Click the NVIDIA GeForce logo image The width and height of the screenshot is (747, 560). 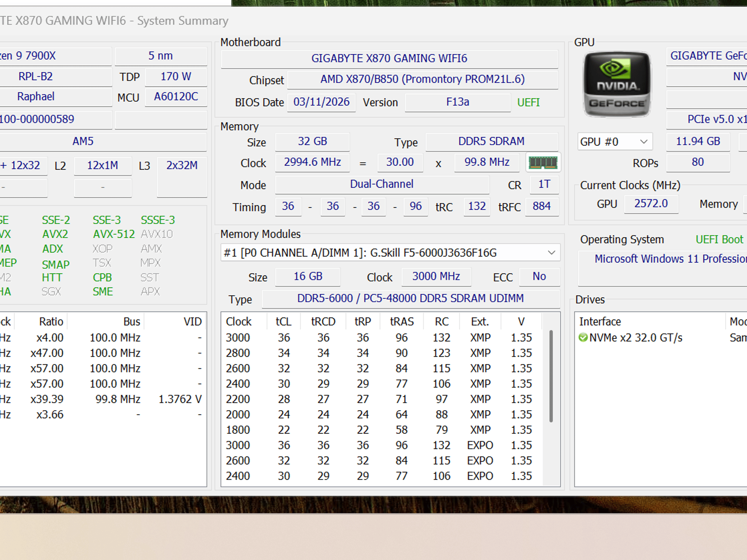(x=617, y=84)
